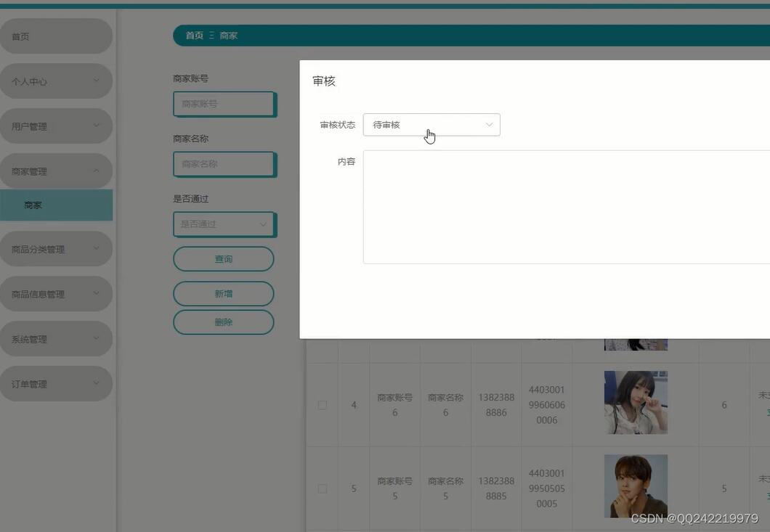Click the 首页 breadcrumb link

[x=194, y=35]
